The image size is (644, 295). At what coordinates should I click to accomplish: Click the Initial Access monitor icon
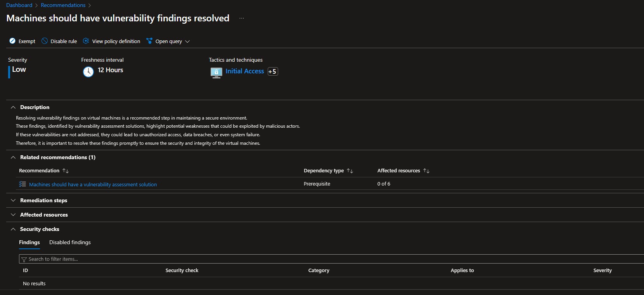pos(216,73)
